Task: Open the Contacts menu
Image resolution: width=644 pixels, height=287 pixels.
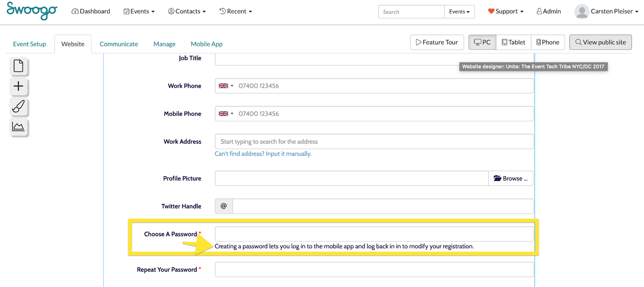Action: [x=187, y=11]
